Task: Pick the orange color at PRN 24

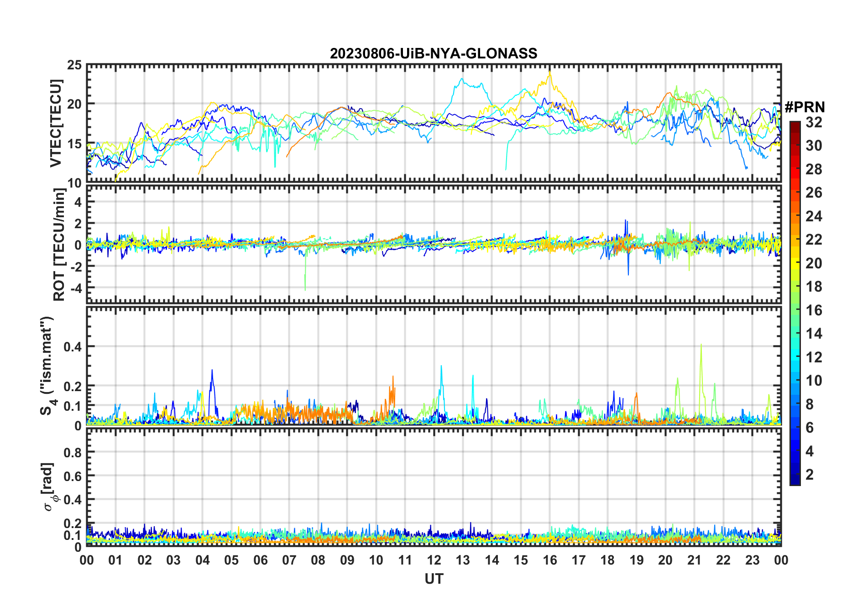Action: tap(795, 216)
